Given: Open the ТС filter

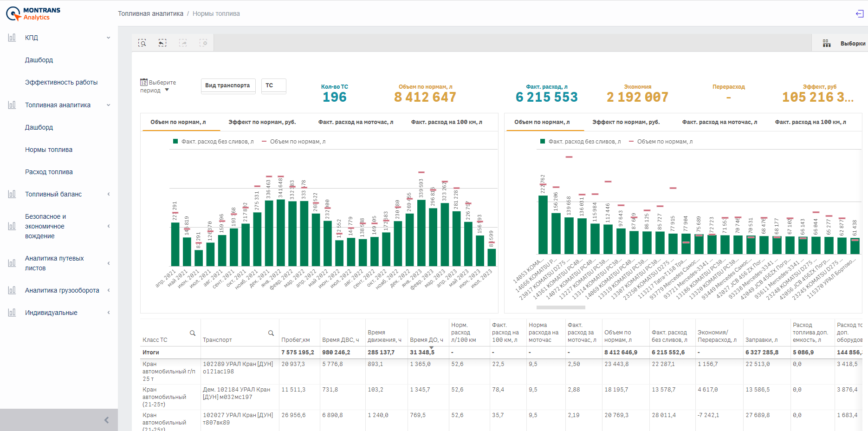Looking at the screenshot, I should click(273, 86).
